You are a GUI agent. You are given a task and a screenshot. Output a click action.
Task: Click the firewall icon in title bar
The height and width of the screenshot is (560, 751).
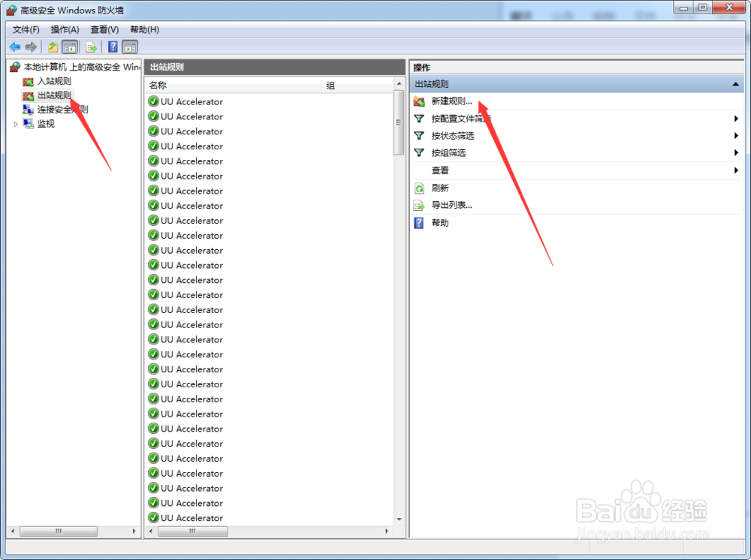click(x=11, y=10)
